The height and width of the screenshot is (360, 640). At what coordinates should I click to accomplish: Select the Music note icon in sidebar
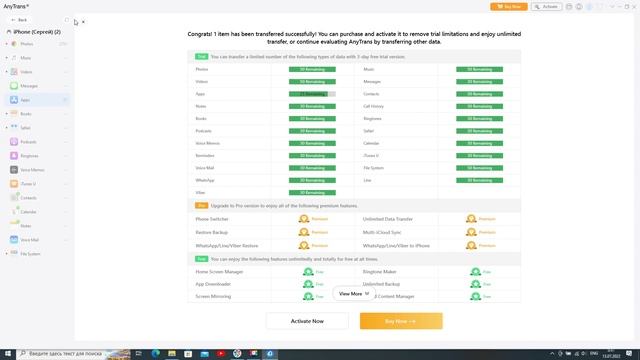14,58
